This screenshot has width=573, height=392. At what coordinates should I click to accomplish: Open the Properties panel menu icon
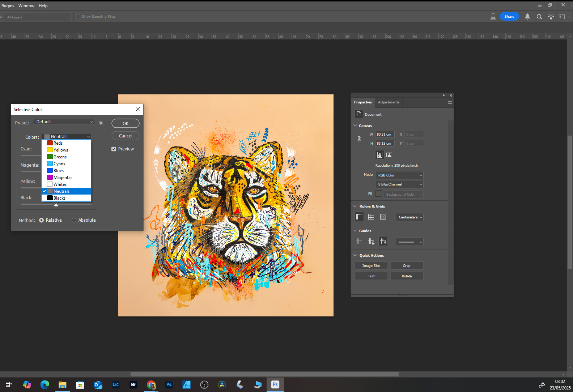pyautogui.click(x=450, y=102)
